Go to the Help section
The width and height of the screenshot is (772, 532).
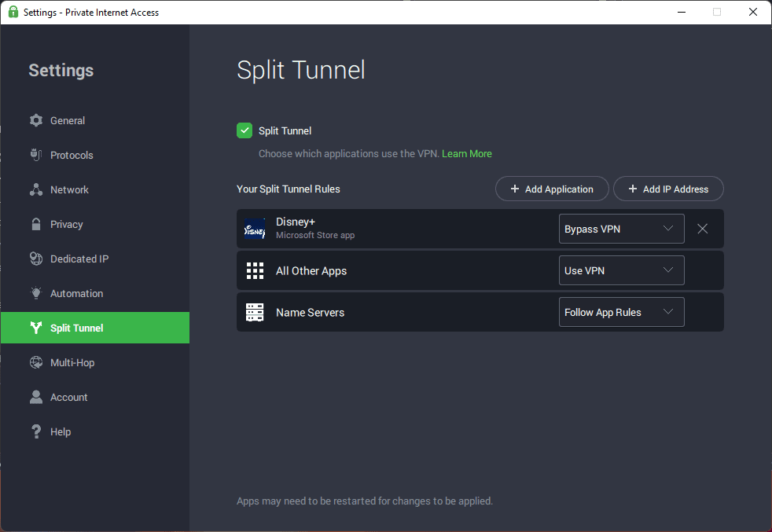click(61, 431)
